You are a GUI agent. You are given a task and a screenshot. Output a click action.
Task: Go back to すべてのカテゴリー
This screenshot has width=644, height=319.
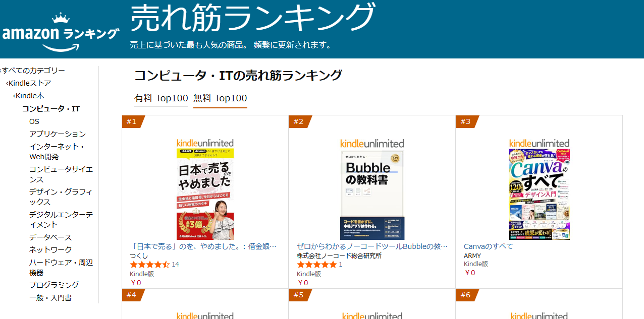pos(32,70)
